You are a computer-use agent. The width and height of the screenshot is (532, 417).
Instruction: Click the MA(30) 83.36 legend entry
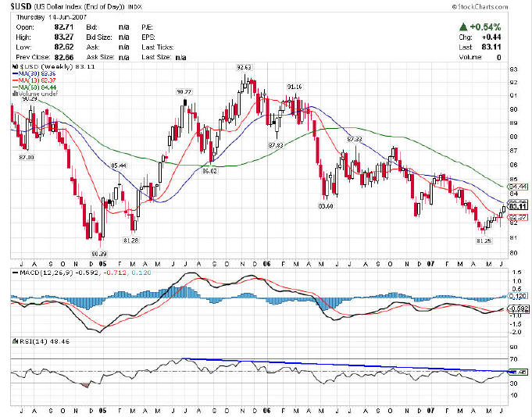[x=37, y=73]
